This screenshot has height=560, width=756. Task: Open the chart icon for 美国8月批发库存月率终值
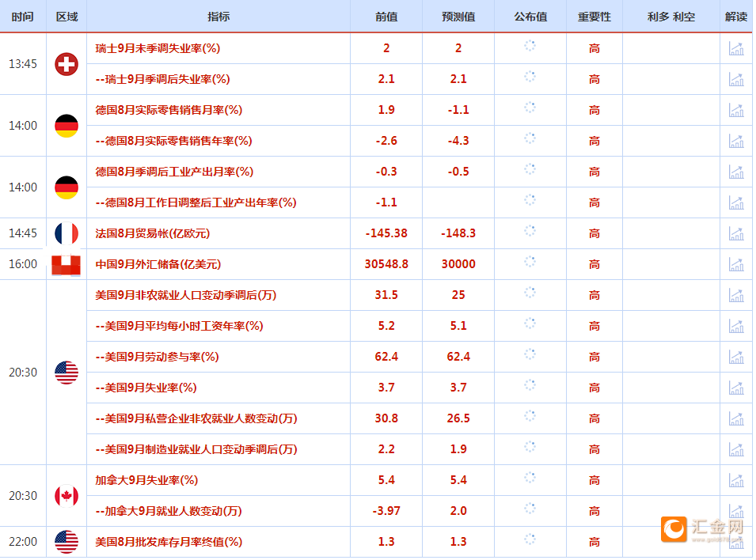[736, 542]
